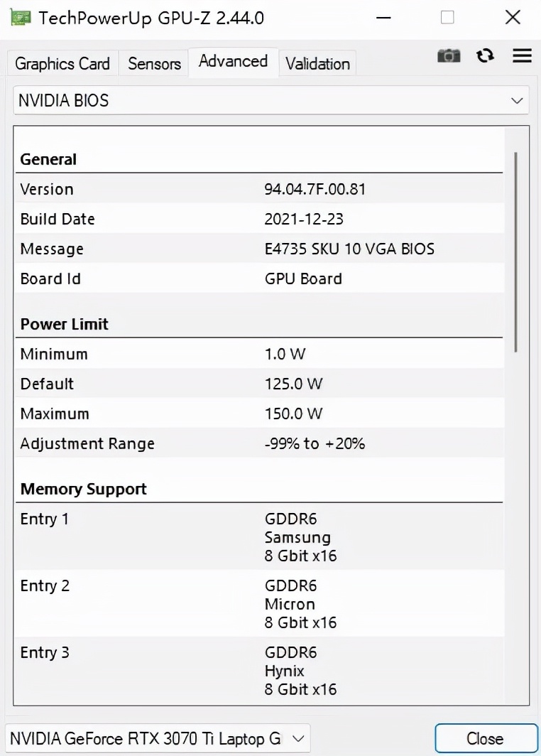This screenshot has height=756, width=541.
Task: Select the Validation tab
Action: (317, 64)
